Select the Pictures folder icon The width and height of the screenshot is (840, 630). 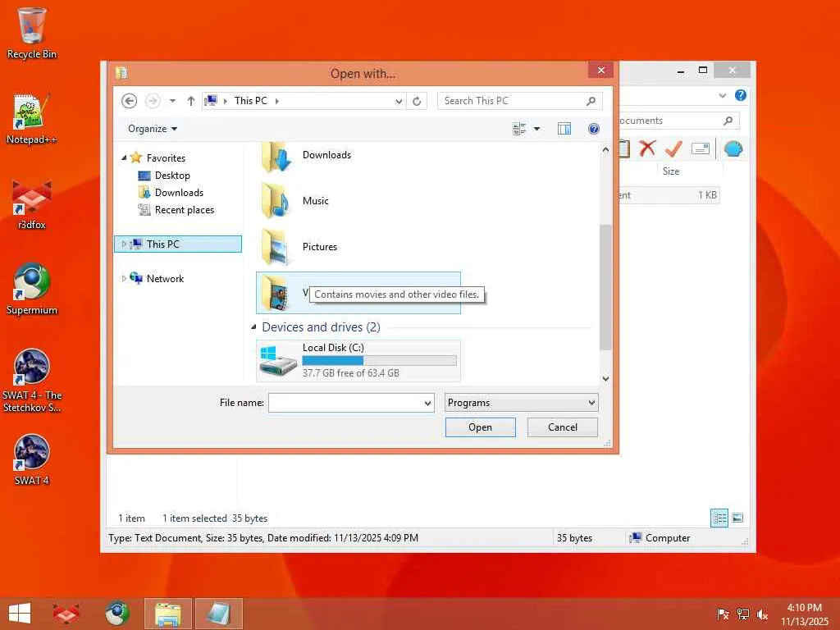click(x=276, y=247)
